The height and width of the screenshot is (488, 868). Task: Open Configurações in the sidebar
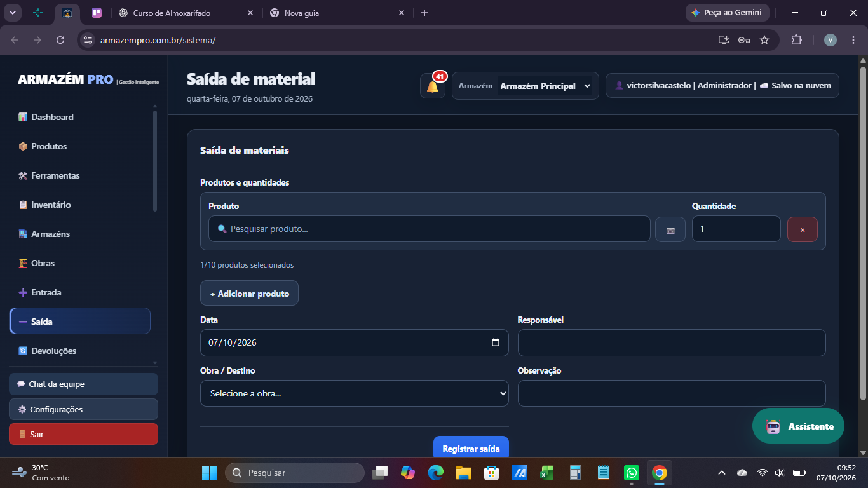click(x=83, y=409)
